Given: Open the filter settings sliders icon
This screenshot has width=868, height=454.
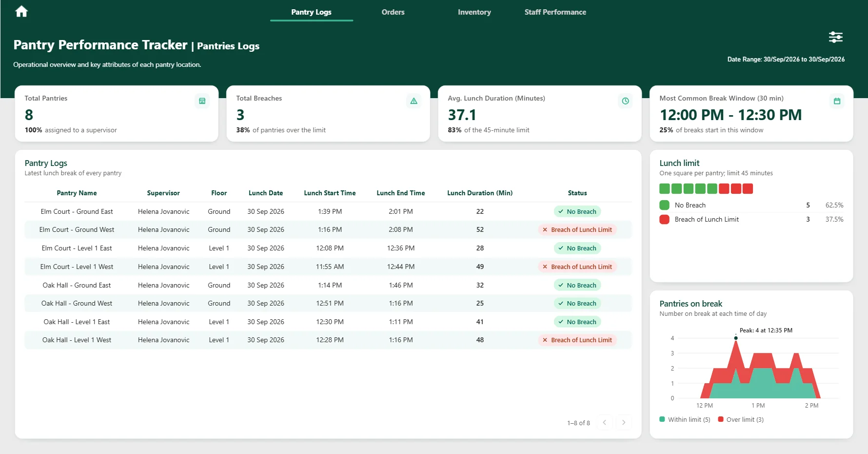Looking at the screenshot, I should click(x=835, y=37).
